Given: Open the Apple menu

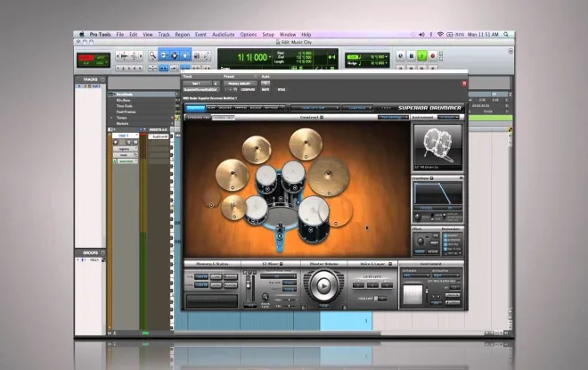Looking at the screenshot, I should coord(81,34).
